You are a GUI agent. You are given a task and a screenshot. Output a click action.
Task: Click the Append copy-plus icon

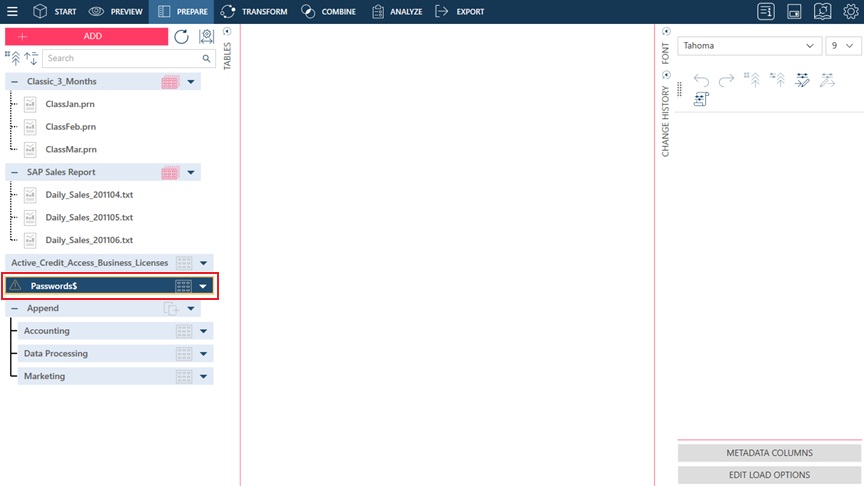(171, 309)
